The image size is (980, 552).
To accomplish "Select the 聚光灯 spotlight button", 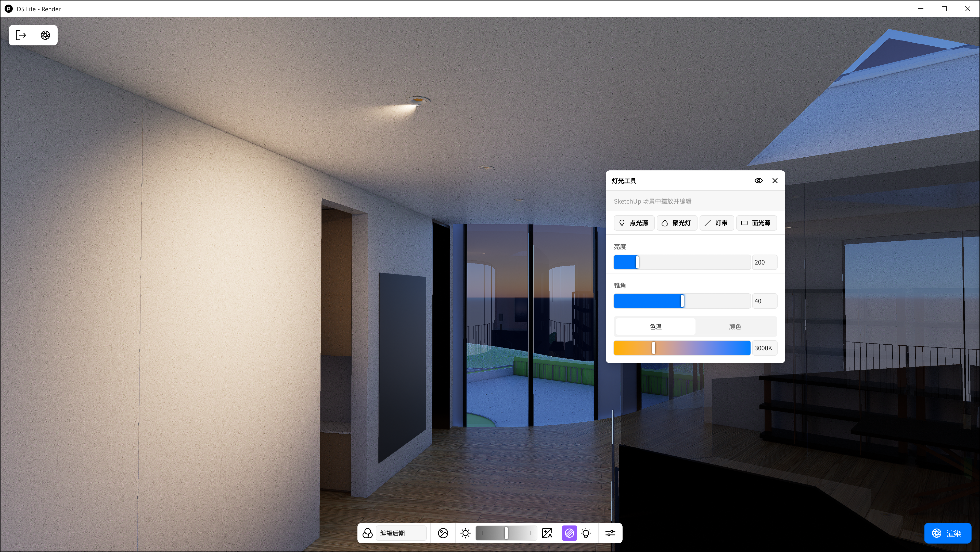I will pyautogui.click(x=677, y=223).
